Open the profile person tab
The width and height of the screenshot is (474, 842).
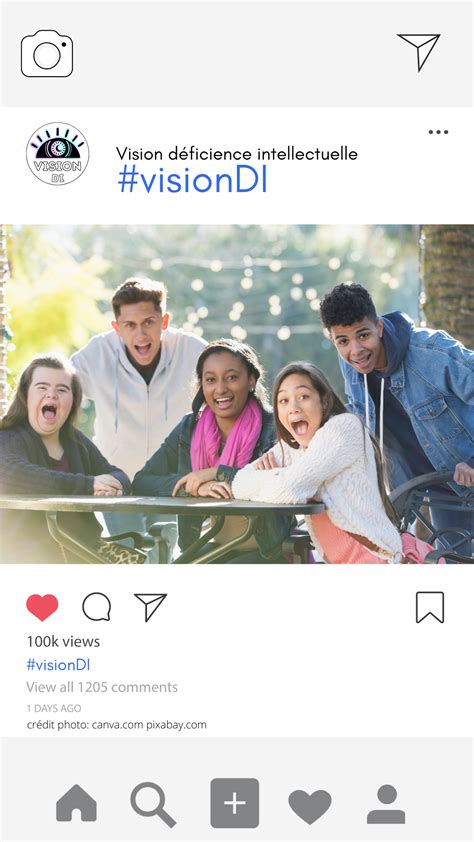pos(386,804)
